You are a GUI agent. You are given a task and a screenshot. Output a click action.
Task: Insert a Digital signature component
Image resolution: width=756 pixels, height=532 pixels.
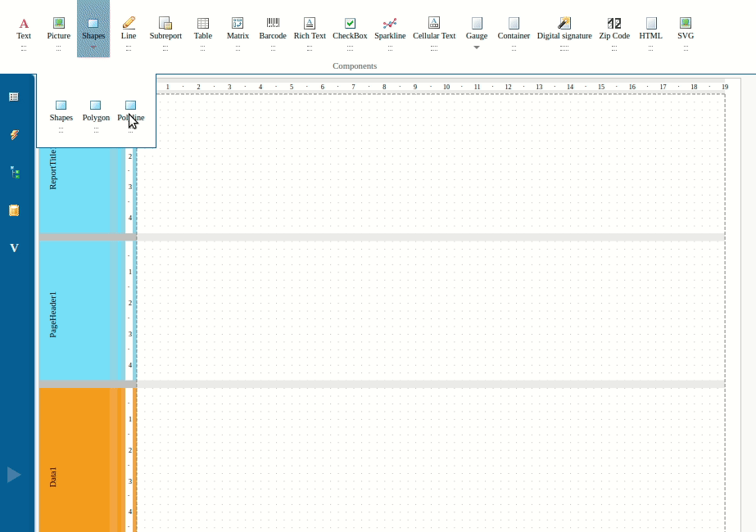coord(564,29)
